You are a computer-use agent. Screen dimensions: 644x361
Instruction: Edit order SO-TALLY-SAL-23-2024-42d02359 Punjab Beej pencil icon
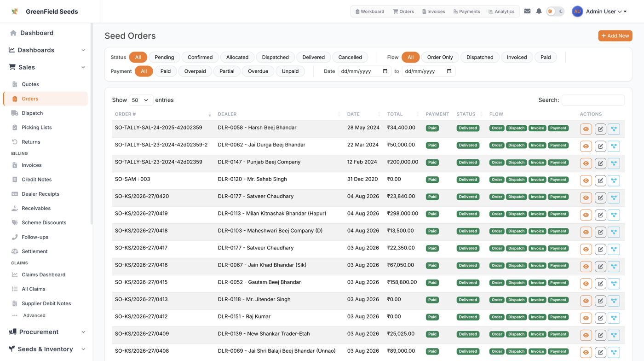(x=600, y=163)
